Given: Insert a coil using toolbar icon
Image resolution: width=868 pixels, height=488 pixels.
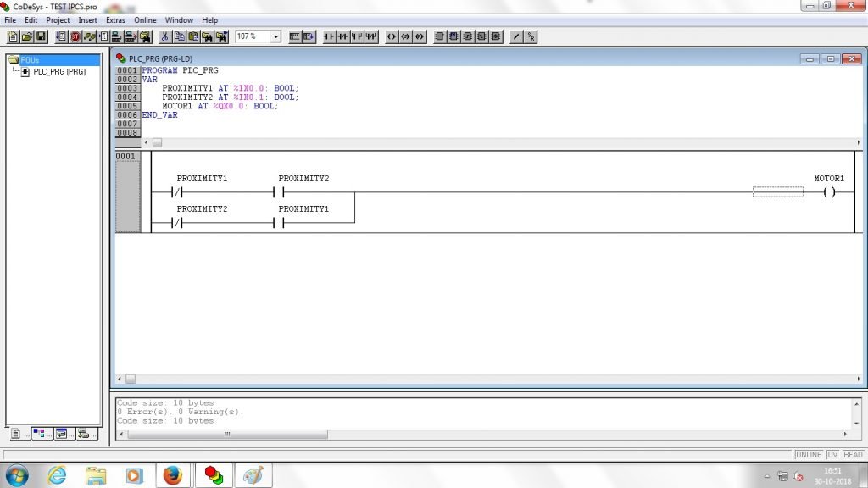Looking at the screenshot, I should click(x=392, y=36).
